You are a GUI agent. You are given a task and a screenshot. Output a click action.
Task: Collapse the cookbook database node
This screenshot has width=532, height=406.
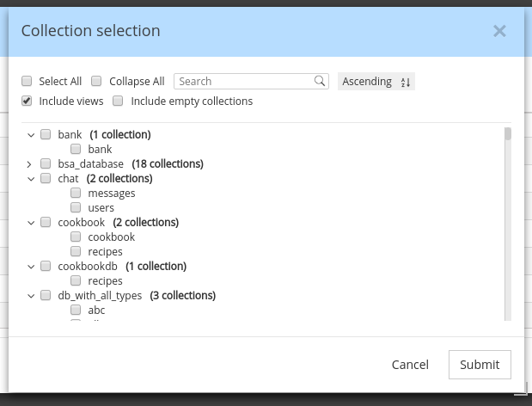point(30,222)
